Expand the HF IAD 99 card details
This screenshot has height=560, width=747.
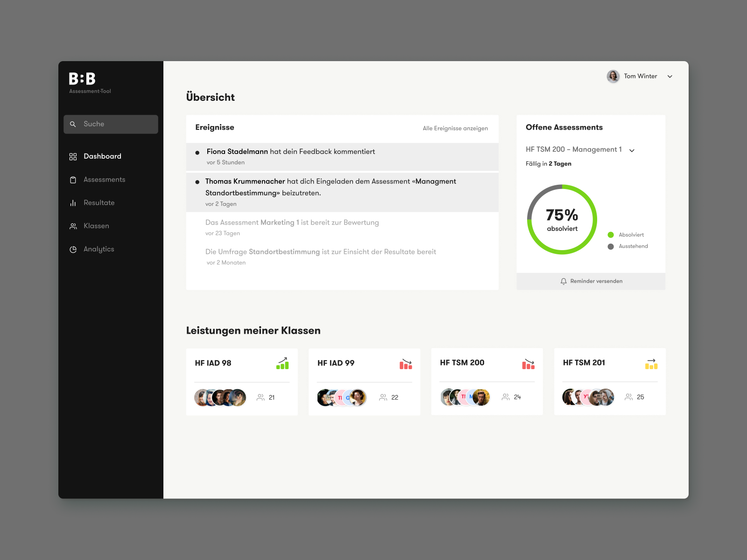coord(364,382)
